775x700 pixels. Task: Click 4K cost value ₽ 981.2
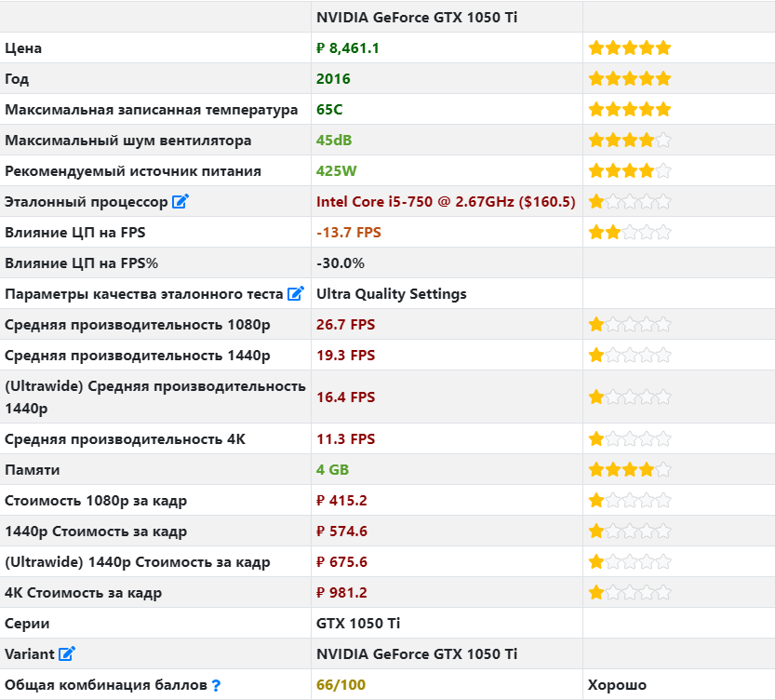click(x=341, y=592)
